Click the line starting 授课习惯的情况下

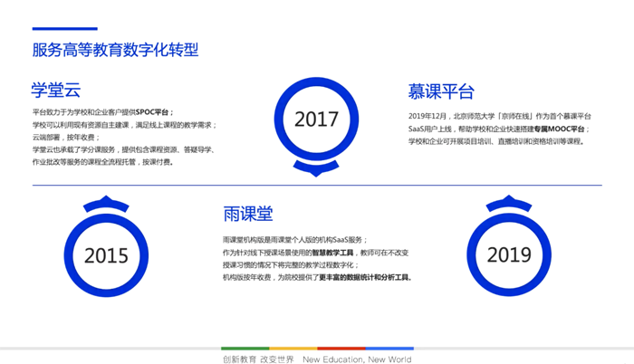coord(291,265)
